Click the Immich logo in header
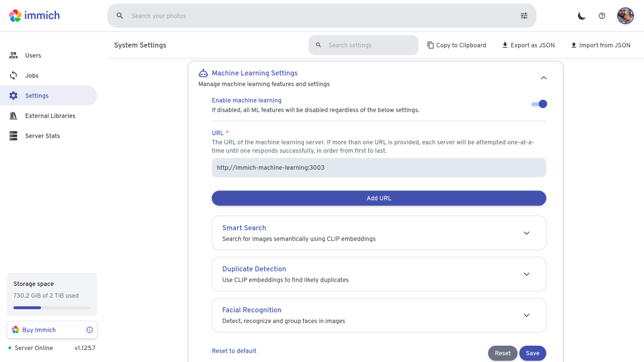The width and height of the screenshot is (644, 362). pos(35,16)
